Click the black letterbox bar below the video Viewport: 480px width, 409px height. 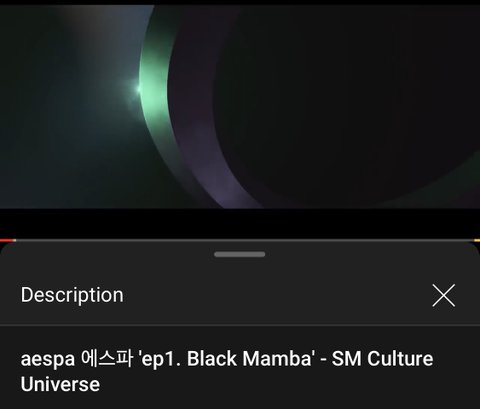click(240, 223)
